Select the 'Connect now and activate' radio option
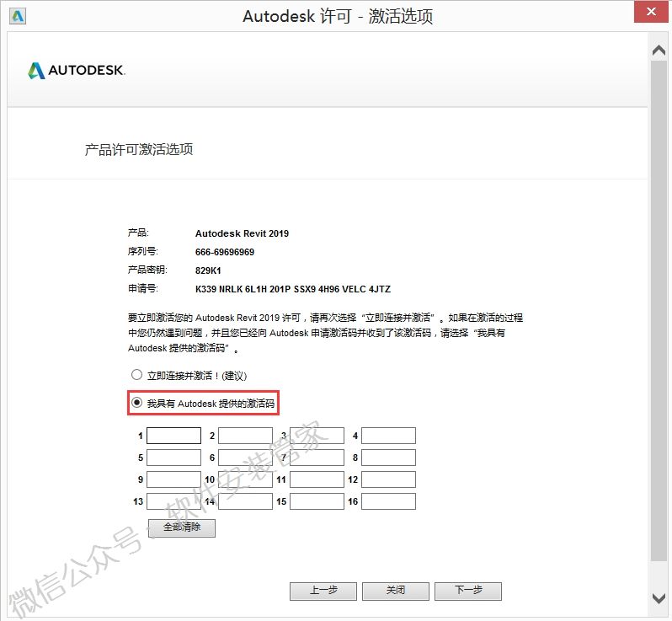672x621 pixels. 137,375
